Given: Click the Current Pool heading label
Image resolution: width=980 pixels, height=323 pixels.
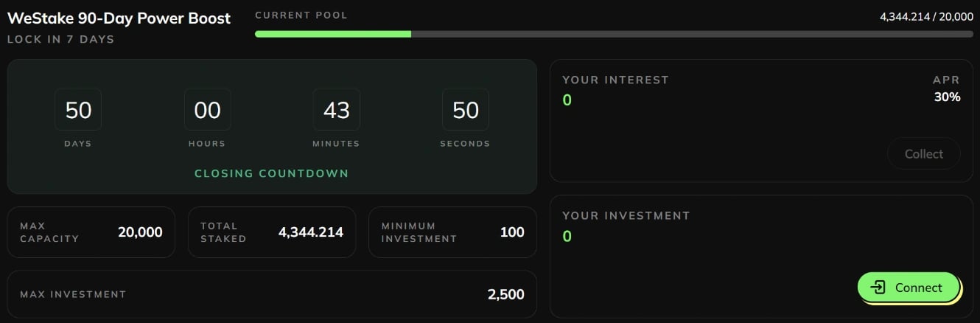Looking at the screenshot, I should point(301,15).
